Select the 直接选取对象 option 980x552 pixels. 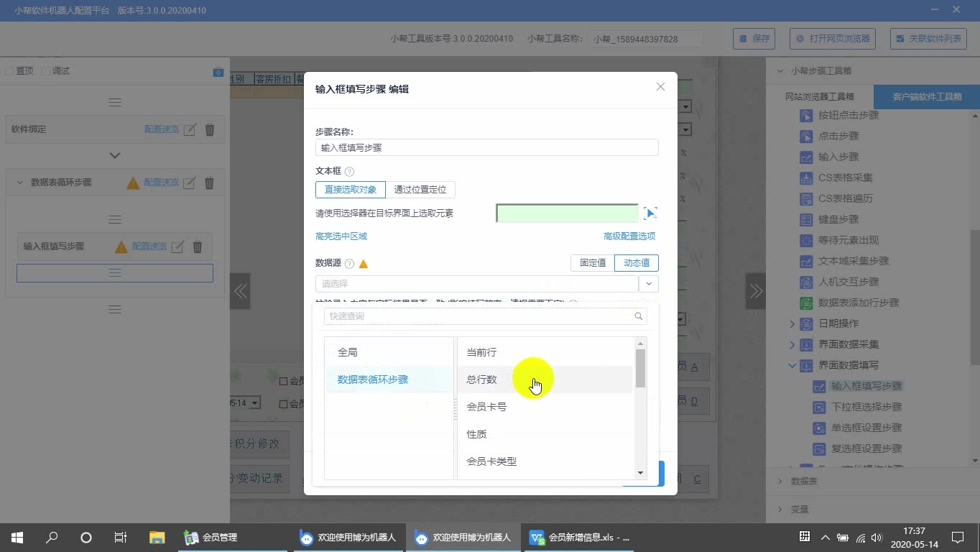[351, 190]
